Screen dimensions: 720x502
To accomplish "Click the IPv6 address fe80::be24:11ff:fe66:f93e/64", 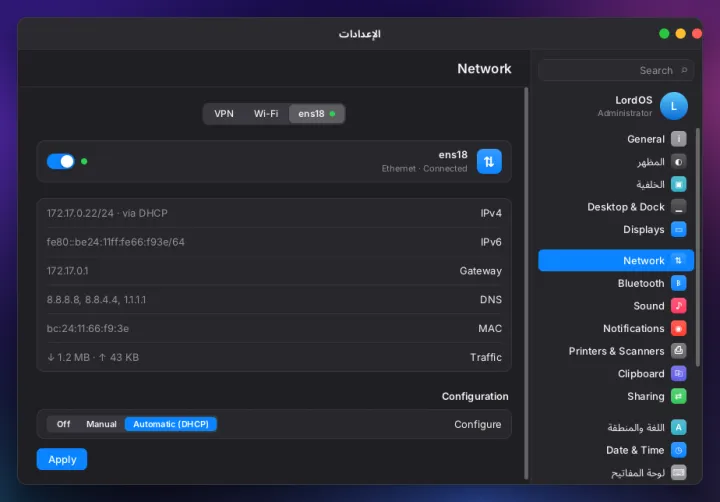I will pyautogui.click(x=115, y=242).
